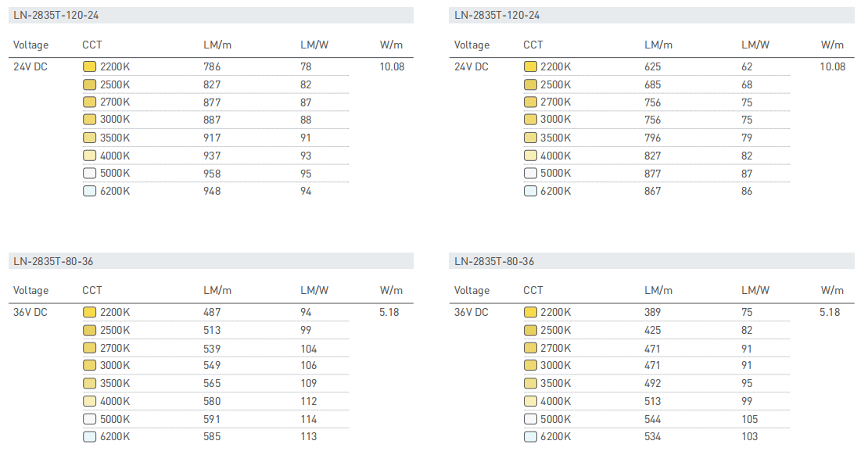This screenshot has width=868, height=473.
Task: Select the 5000K swatch in the 958 LM/m row
Action: 89,174
